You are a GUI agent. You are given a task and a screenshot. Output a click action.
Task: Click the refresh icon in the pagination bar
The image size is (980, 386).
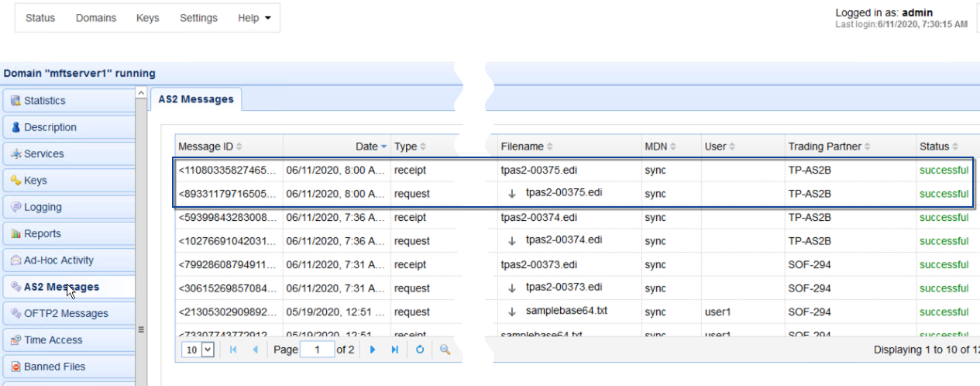(x=420, y=350)
